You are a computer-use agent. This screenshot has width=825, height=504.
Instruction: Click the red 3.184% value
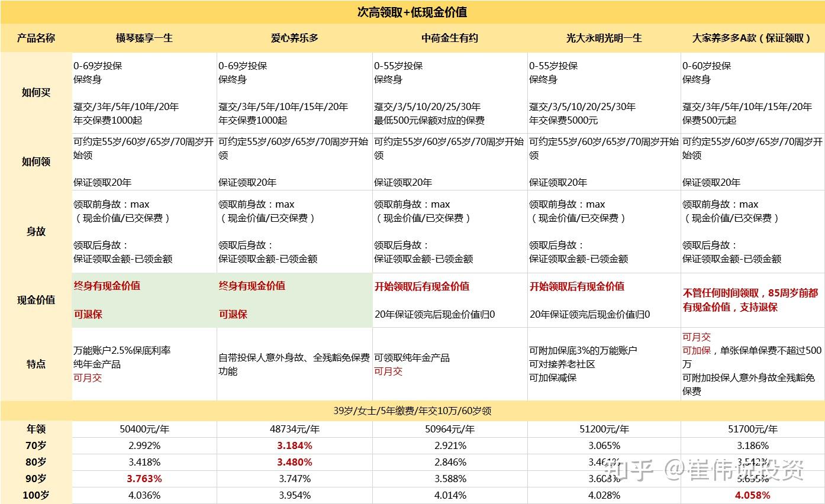tap(295, 445)
